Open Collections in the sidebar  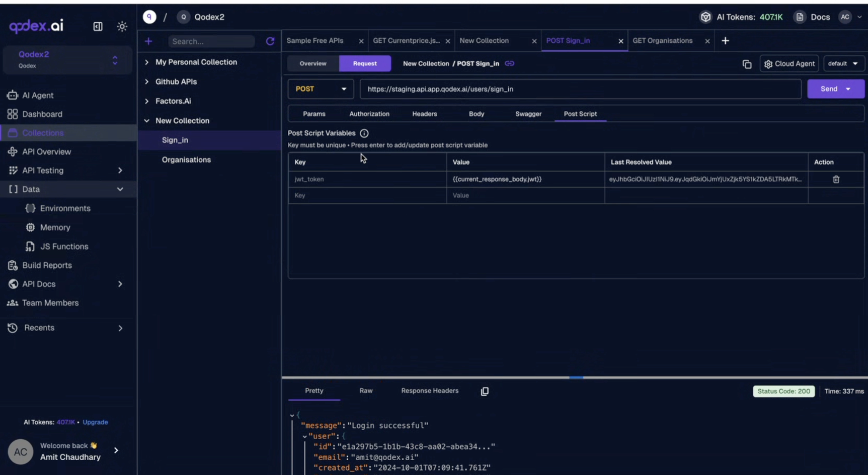[x=68, y=133]
